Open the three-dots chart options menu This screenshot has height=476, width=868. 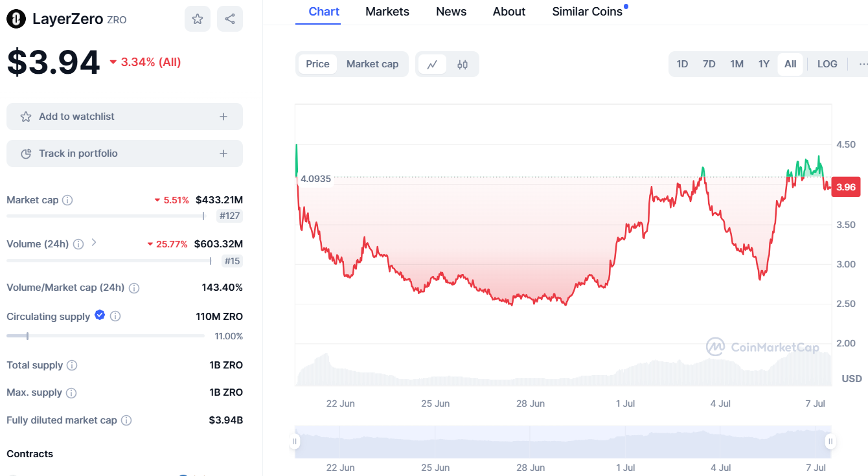[862, 64]
